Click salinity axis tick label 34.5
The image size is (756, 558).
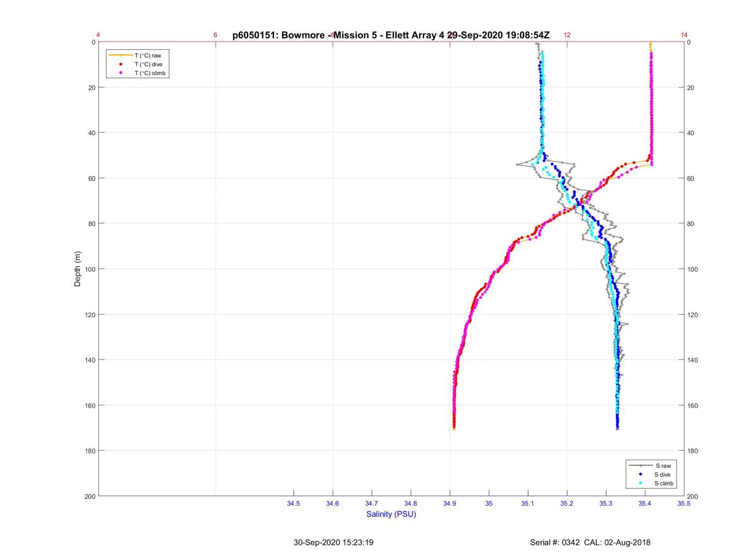[x=294, y=504]
